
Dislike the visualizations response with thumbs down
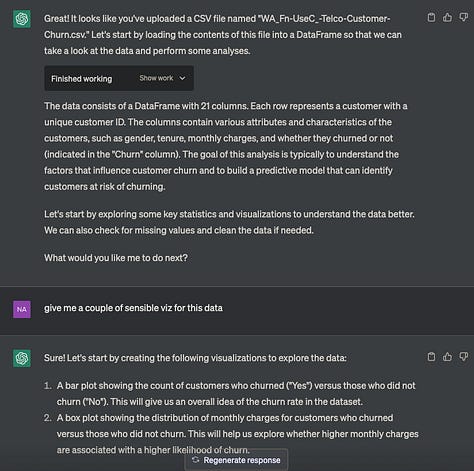click(x=464, y=357)
